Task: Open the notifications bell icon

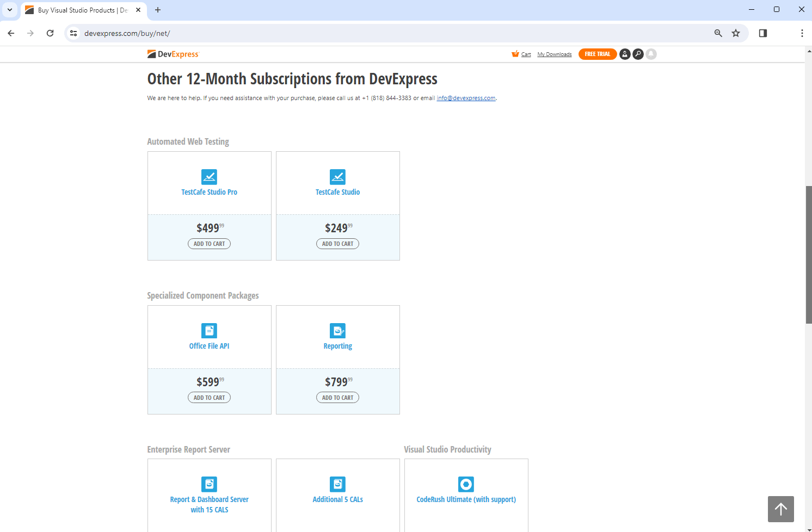Action: (x=651, y=54)
